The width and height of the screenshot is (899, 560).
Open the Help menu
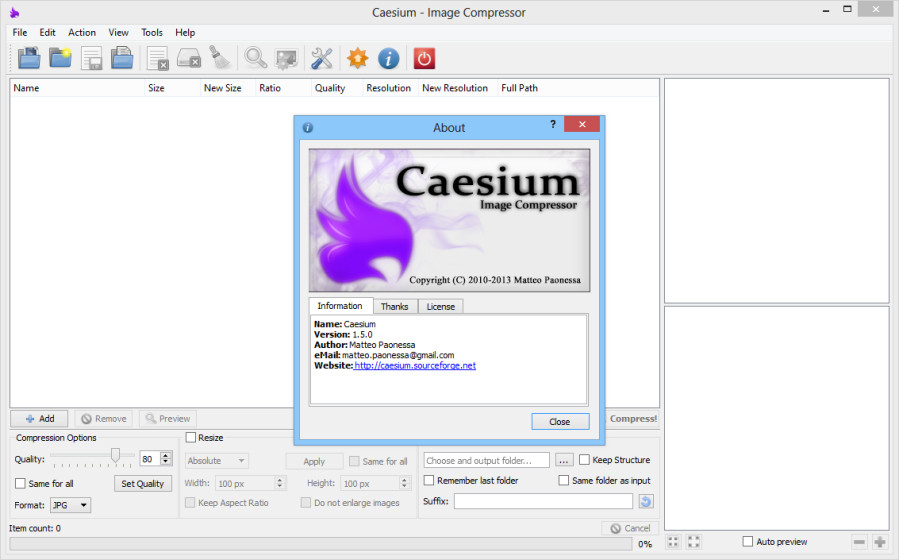(x=185, y=33)
